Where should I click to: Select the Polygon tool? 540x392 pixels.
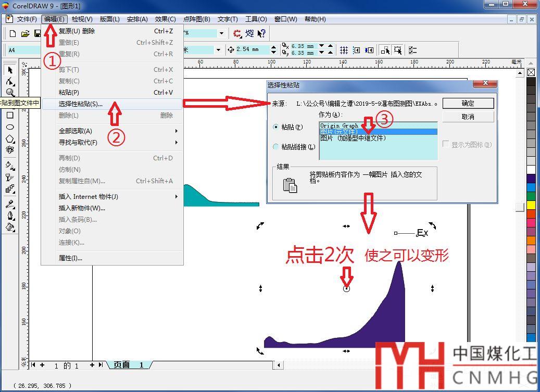click(10, 139)
